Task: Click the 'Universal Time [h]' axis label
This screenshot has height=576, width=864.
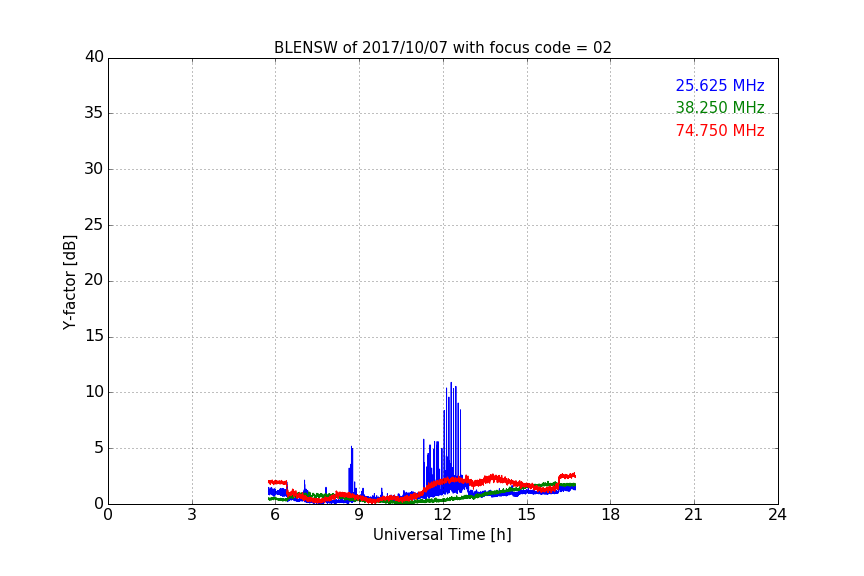Action: click(x=442, y=535)
